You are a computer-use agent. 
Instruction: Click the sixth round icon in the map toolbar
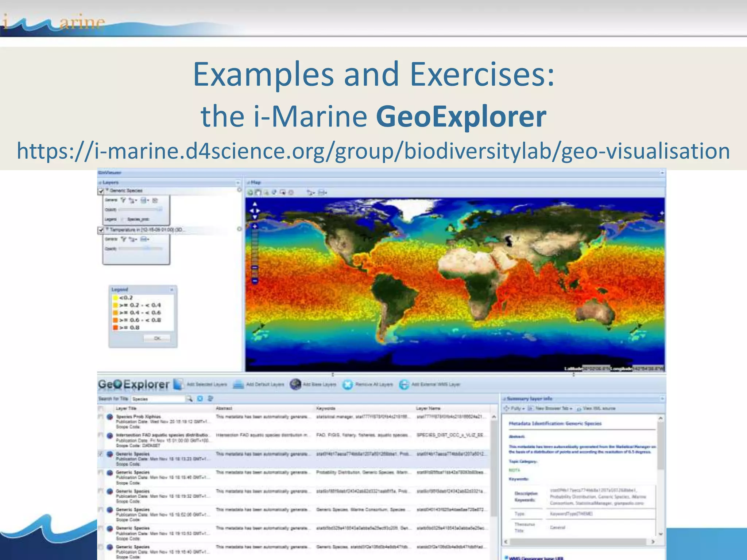pos(291,192)
